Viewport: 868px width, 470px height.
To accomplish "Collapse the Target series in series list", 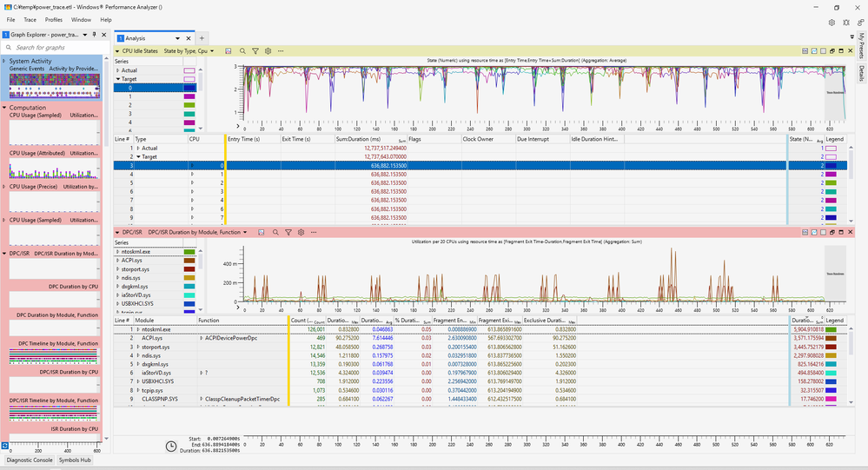I will [118, 79].
